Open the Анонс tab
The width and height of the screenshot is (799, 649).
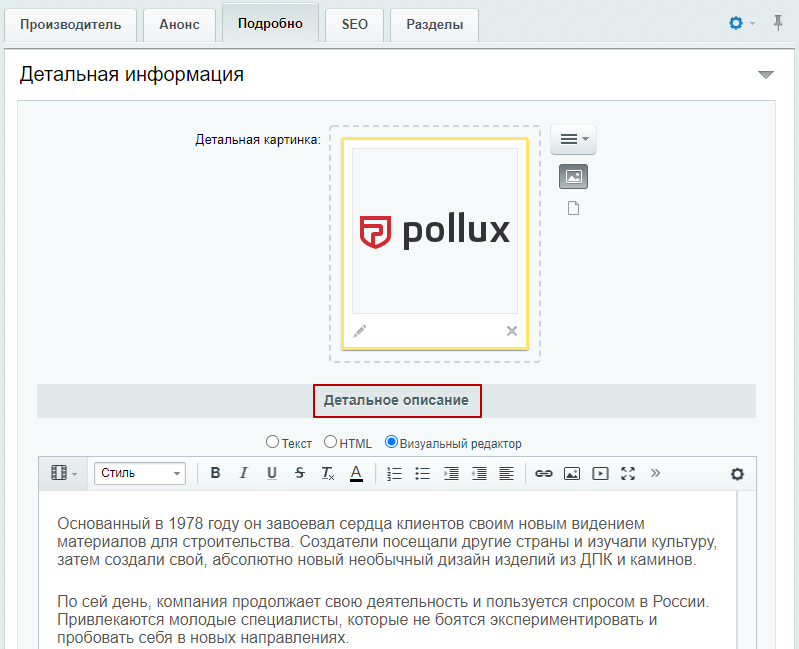point(179,24)
